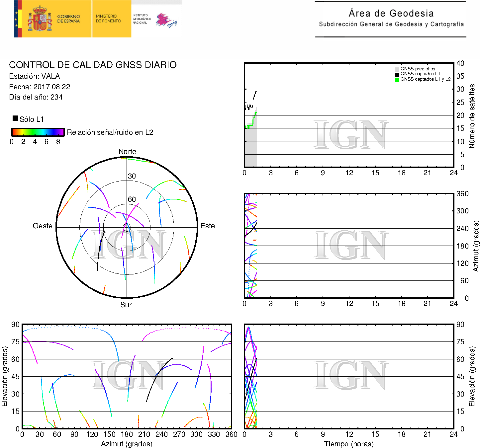Click the Tiempo (horas) axis label

pos(348,444)
